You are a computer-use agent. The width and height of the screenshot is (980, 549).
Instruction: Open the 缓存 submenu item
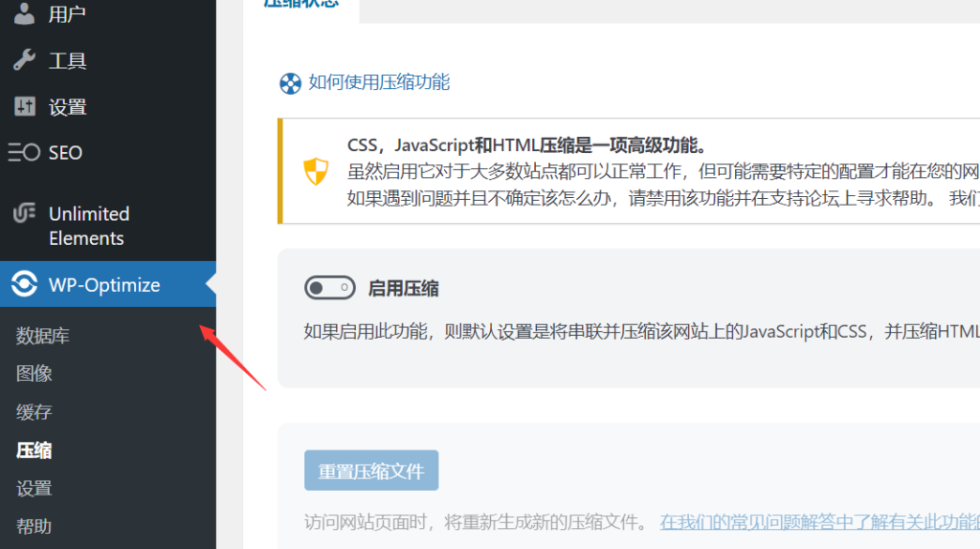(33, 412)
